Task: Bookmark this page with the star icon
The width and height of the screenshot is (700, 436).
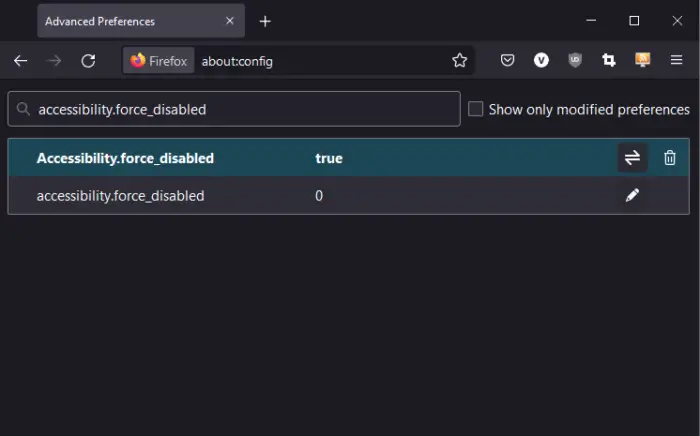Action: (459, 61)
